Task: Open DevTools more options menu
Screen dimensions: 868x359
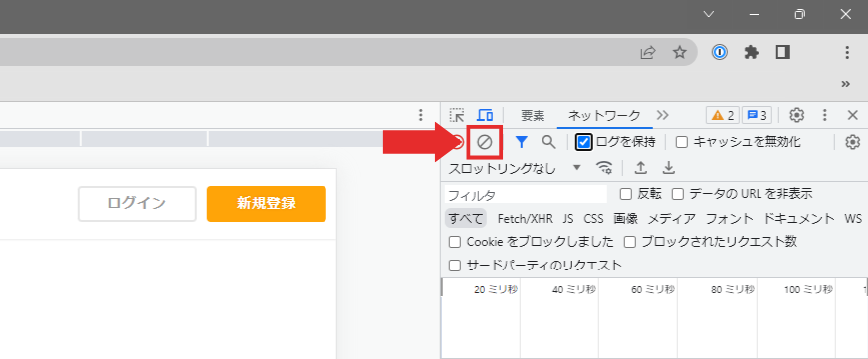Action: point(825,115)
